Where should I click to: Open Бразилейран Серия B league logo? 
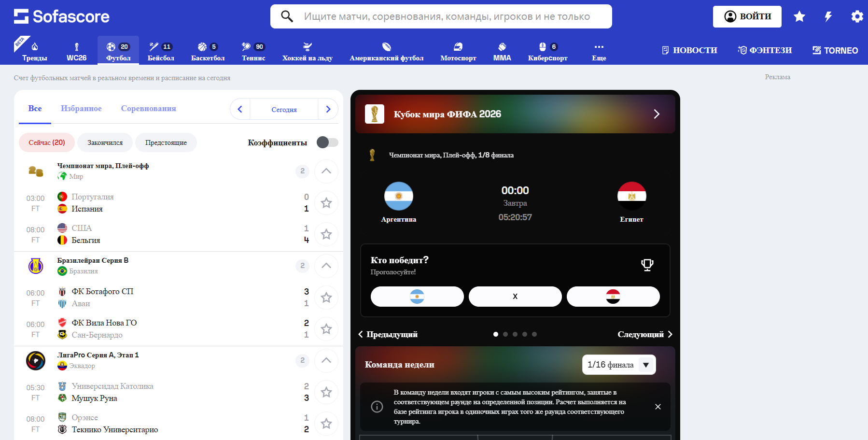coord(36,266)
